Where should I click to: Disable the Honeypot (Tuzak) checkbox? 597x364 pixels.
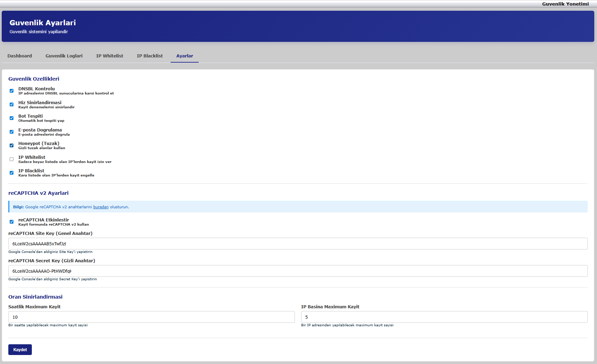[11, 146]
